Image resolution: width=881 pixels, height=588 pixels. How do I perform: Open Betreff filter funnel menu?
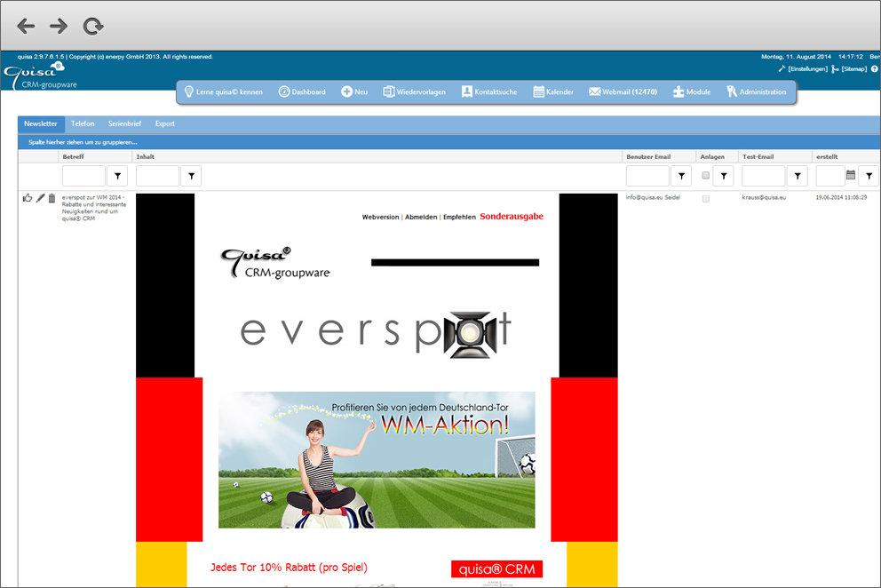click(x=117, y=176)
